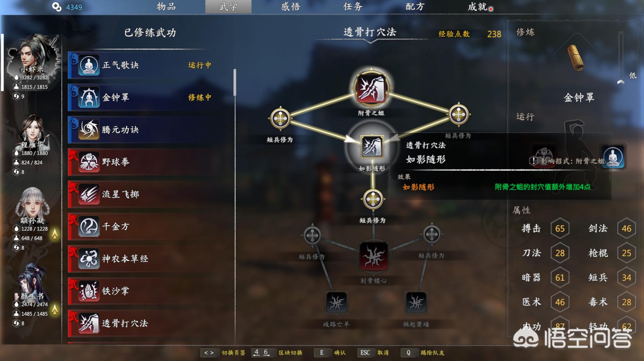Open the 感悟 tab
The height and width of the screenshot is (361, 644).
tap(291, 7)
